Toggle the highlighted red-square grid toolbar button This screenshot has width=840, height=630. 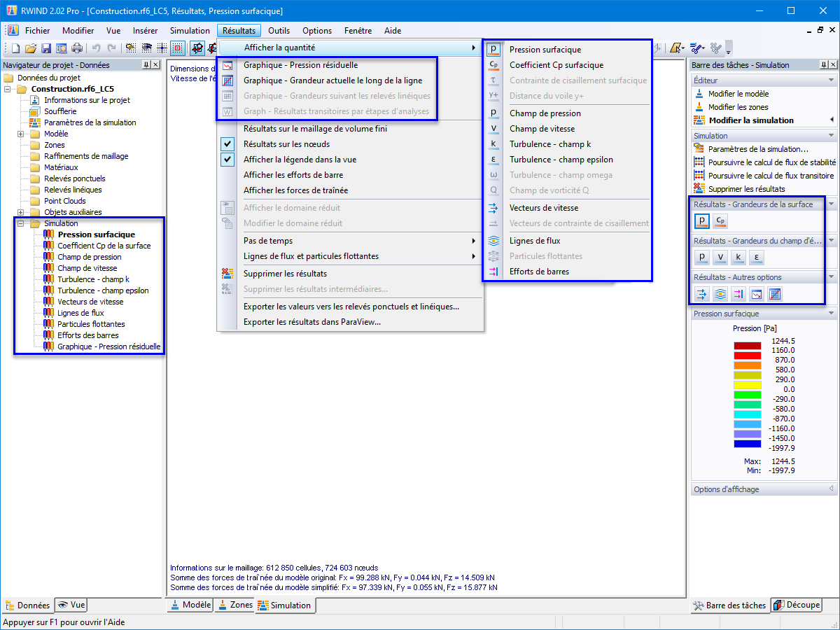coord(177,48)
